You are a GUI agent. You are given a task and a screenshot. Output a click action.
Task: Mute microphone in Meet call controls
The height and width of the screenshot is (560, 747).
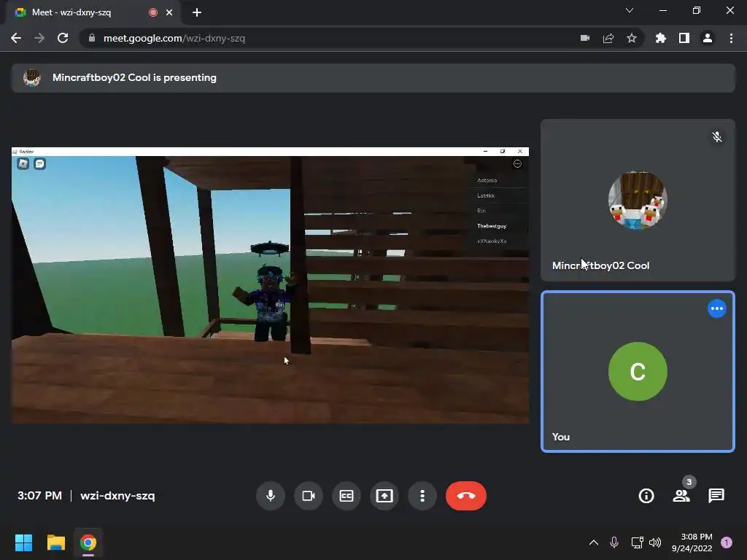pyautogui.click(x=271, y=496)
